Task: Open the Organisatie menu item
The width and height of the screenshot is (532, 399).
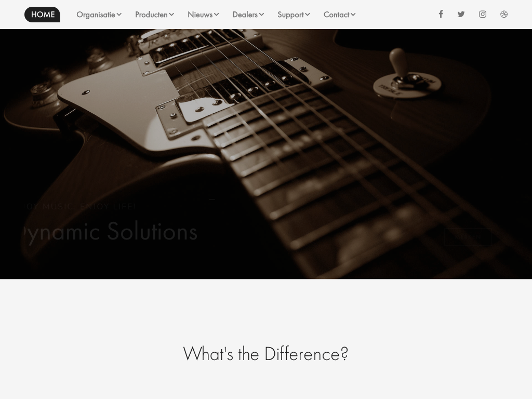Action: pyautogui.click(x=96, y=15)
